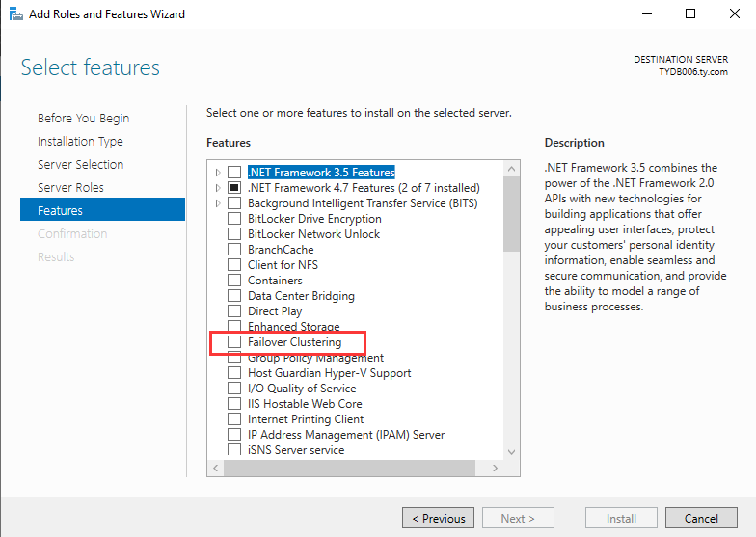Open the Installation Type step
Image resolution: width=756 pixels, height=537 pixels.
coord(80,141)
